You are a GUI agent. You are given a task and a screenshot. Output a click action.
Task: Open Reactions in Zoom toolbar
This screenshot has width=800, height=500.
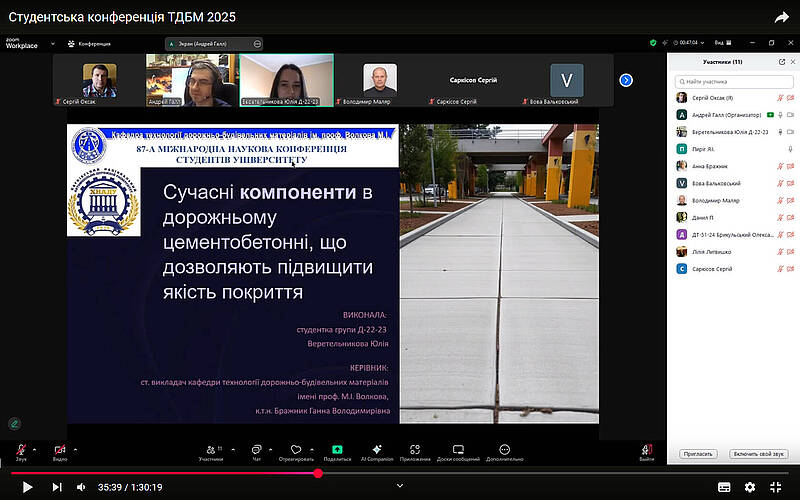click(x=296, y=450)
